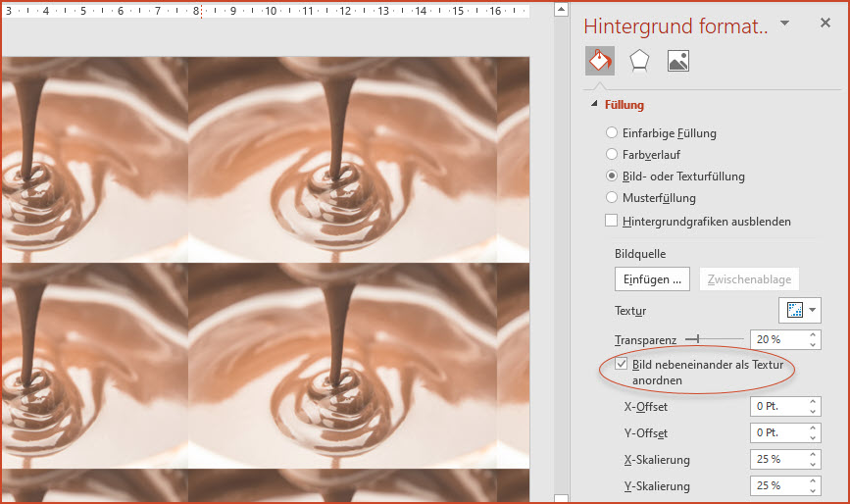Screen dimensions: 850x504
Task: Enable Hintergrundgrafiken ausblenden checkbox
Action: pyautogui.click(x=611, y=221)
